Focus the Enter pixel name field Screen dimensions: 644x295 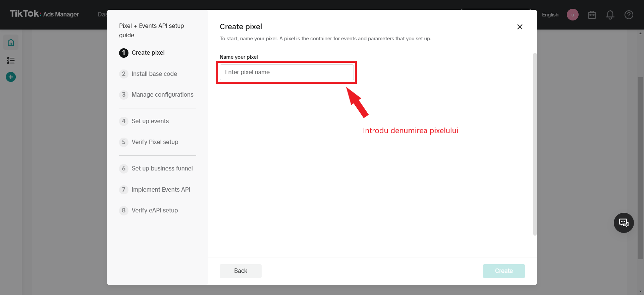click(x=286, y=72)
